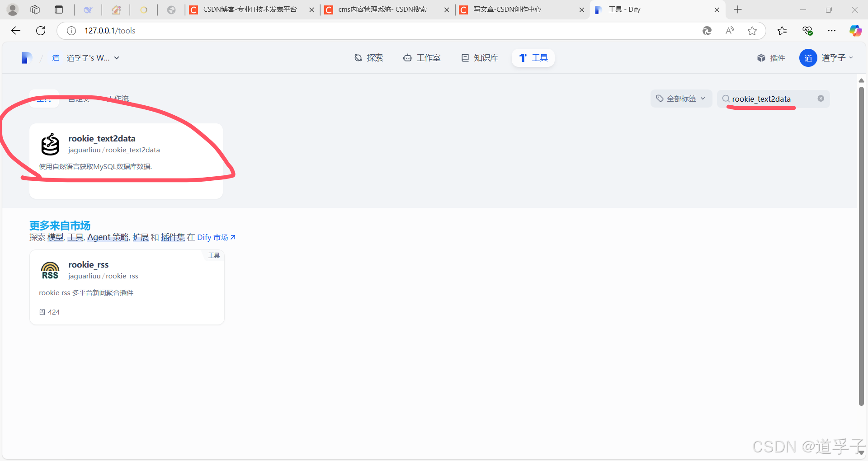
Task: Add page to favorites star icon
Action: 752,31
